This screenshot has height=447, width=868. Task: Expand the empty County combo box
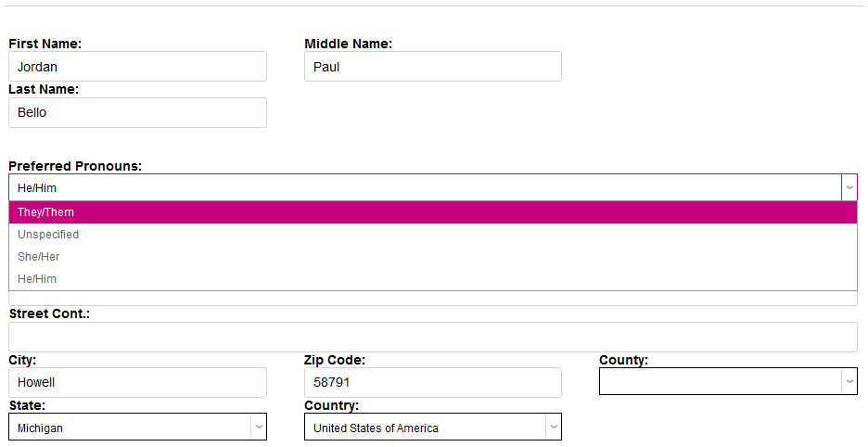[x=720, y=381]
